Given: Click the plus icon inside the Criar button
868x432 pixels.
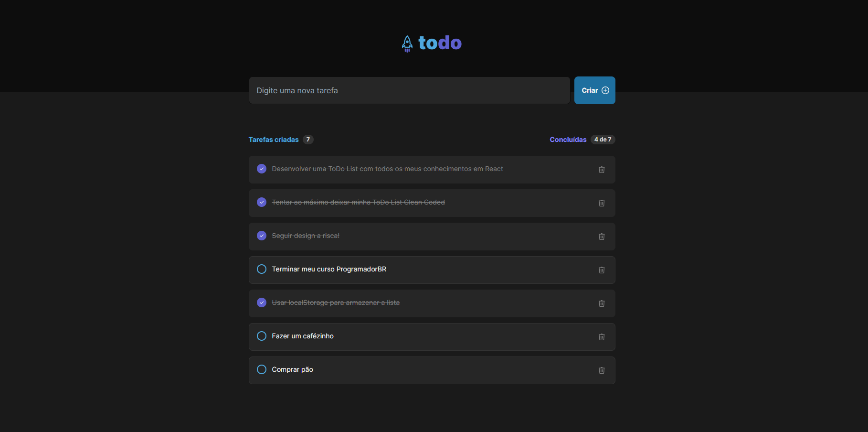Looking at the screenshot, I should tap(605, 90).
